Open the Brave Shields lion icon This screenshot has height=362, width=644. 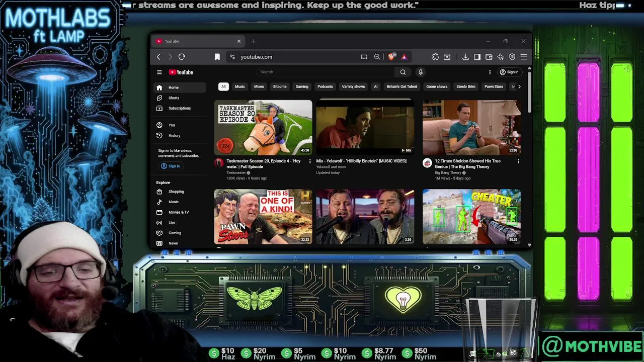coord(391,56)
